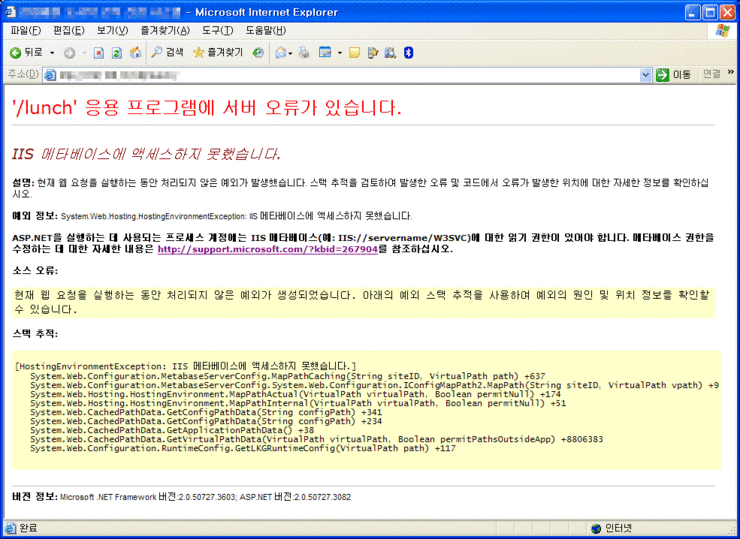Click the '스택 추적:' label
This screenshot has height=539, width=740.
tap(35, 334)
